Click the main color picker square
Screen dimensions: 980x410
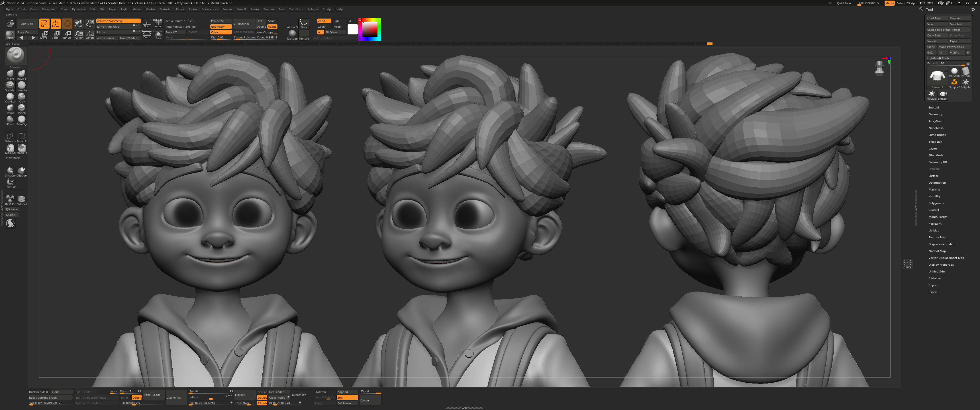369,29
